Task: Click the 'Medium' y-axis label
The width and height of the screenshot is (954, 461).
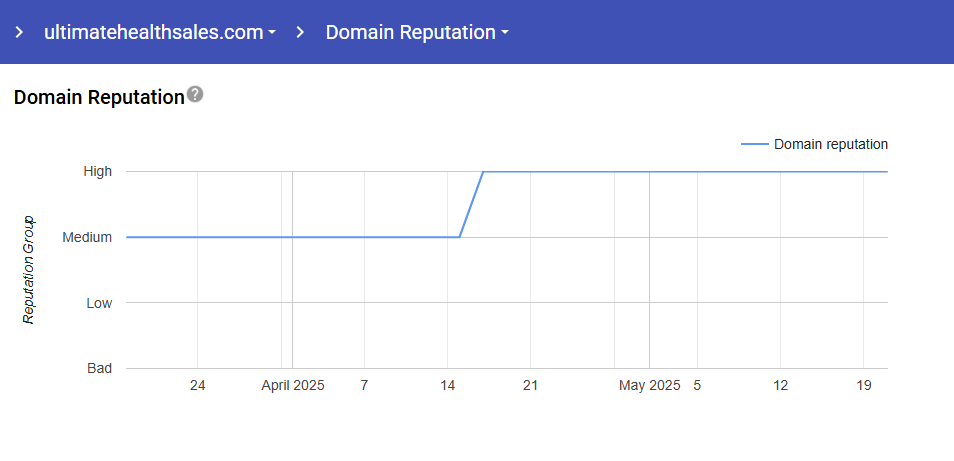Action: pos(89,237)
